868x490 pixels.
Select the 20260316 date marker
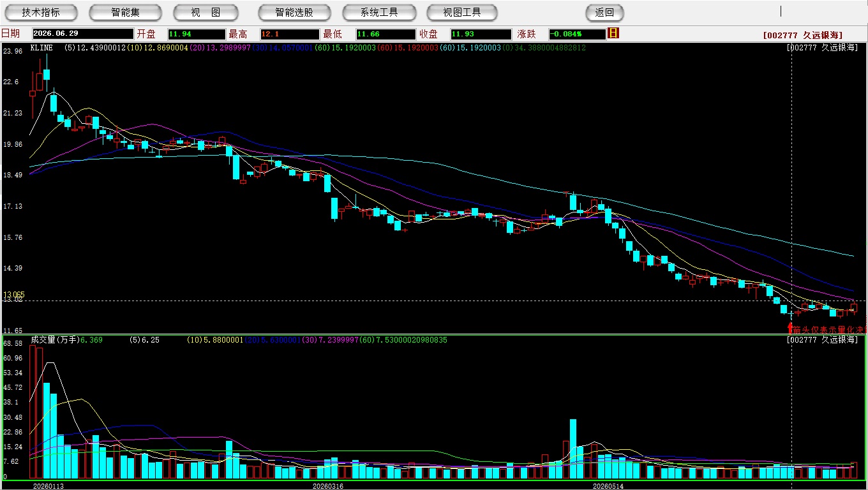click(x=327, y=486)
